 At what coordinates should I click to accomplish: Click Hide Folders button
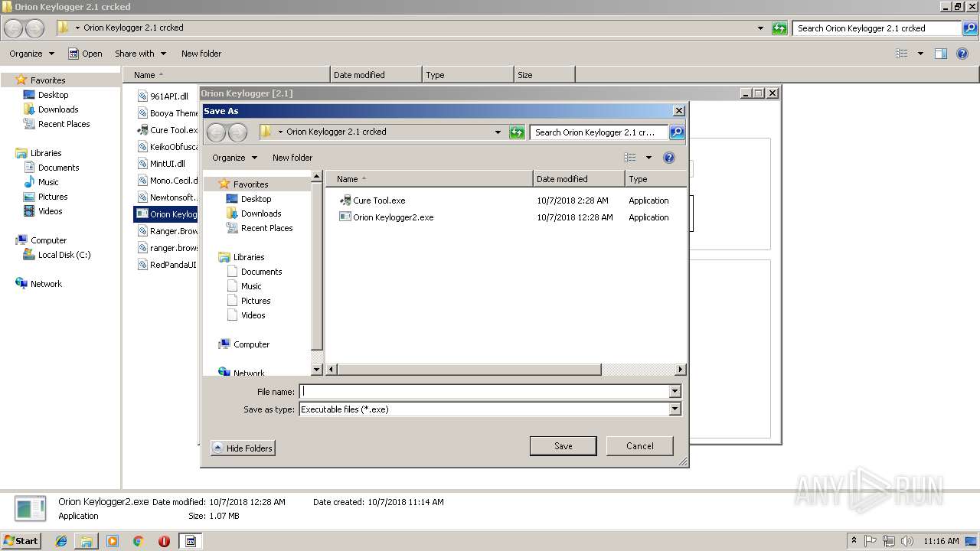click(243, 448)
